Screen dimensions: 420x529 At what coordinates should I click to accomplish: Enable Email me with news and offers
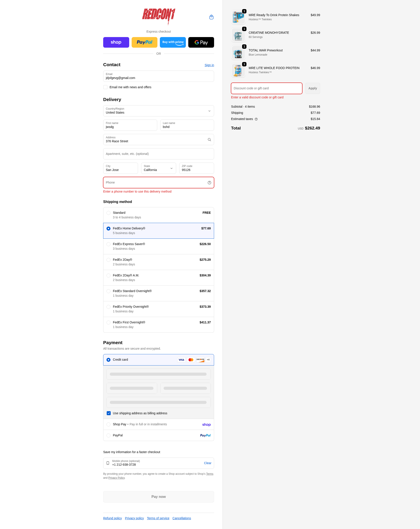[x=105, y=87]
